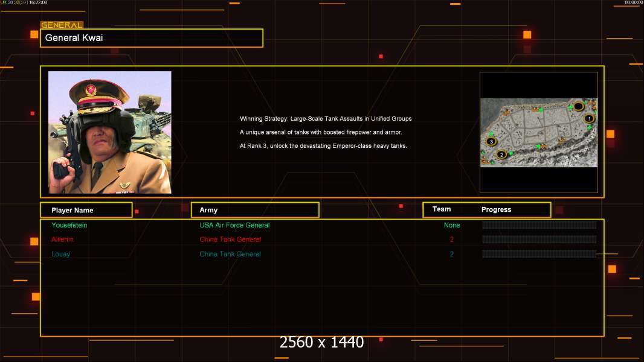This screenshot has width=644, height=362.
Task: Select start position marker 2 on map
Action: tap(501, 154)
